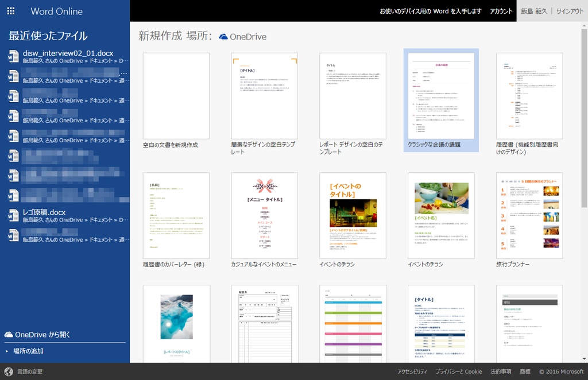Open お使いのデバイス用の Word を入手します link
Screen dimensions: 588x380
point(431,11)
